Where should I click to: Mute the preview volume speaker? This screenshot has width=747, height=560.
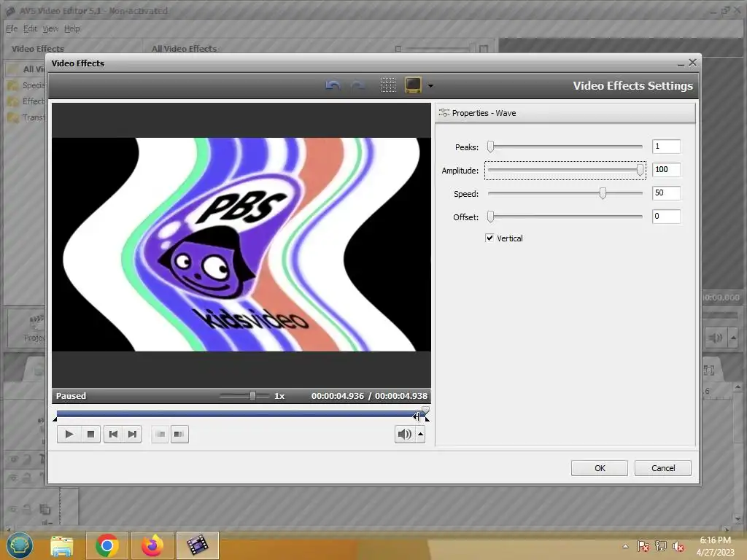click(404, 434)
